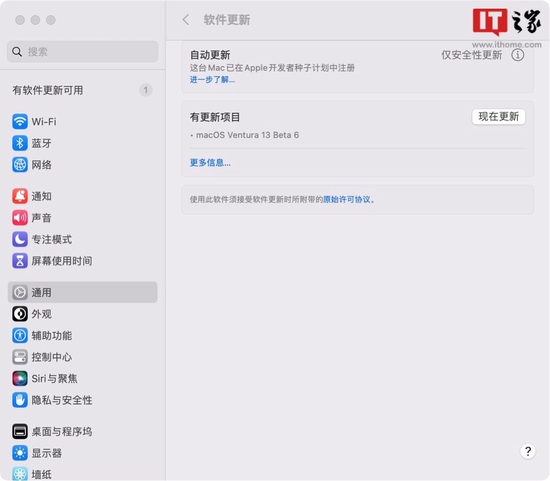This screenshot has height=481, width=550.
Task: Open the 原始许可协议 link
Action: coord(347,199)
